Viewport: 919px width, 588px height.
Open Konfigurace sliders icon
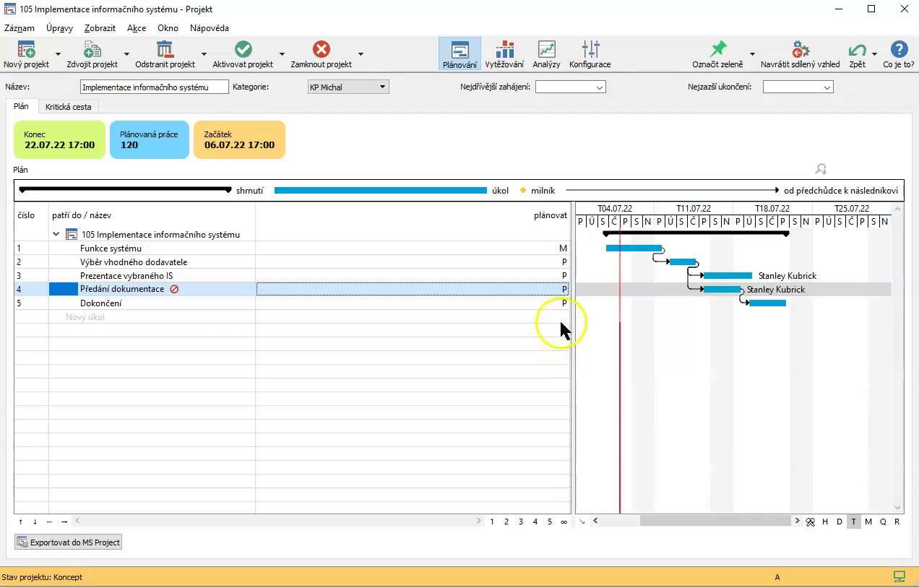590,50
